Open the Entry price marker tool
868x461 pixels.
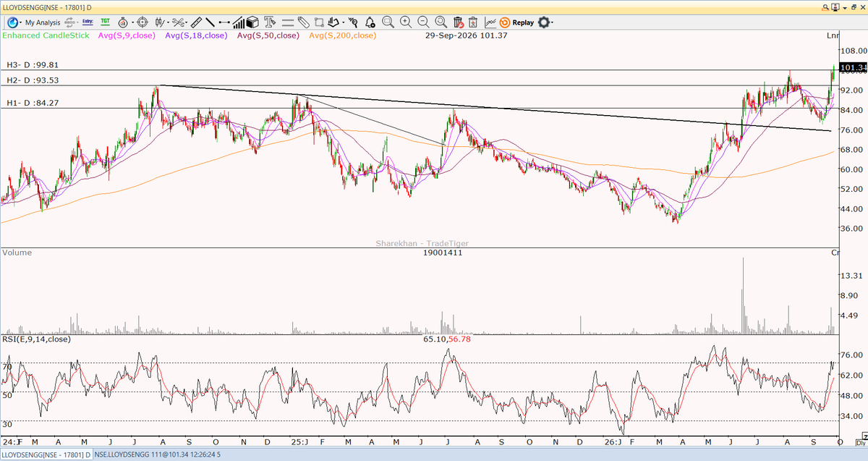(x=88, y=22)
